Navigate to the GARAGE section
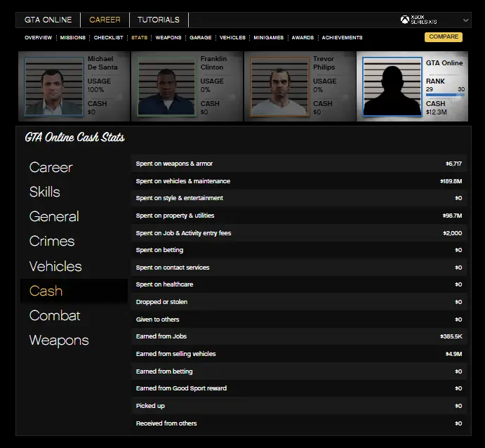485x448 pixels. pos(200,38)
